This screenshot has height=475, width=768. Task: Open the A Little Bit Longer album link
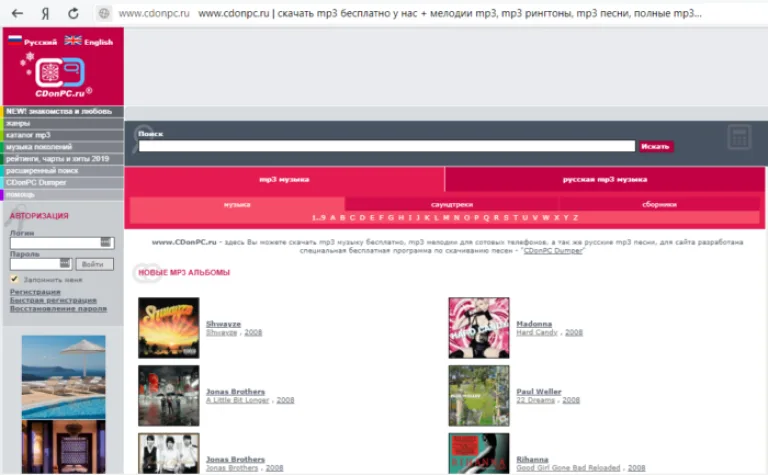pos(238,400)
